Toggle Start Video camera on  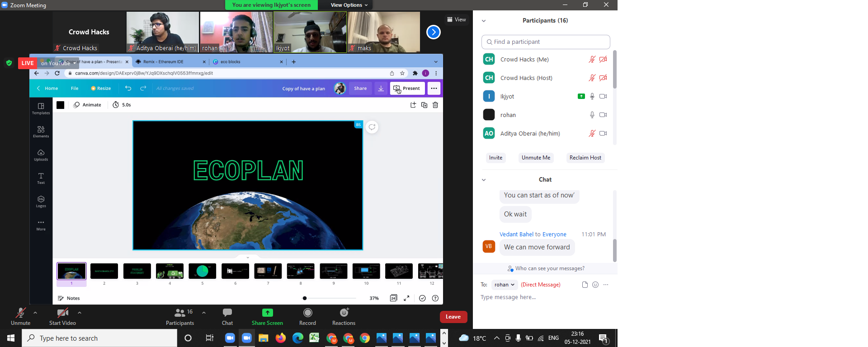(62, 313)
